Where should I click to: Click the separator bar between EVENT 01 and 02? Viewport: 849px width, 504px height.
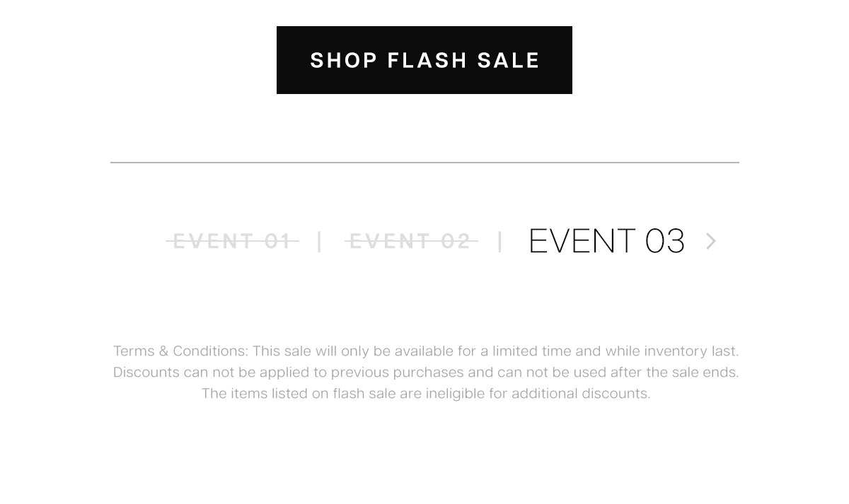coord(320,241)
